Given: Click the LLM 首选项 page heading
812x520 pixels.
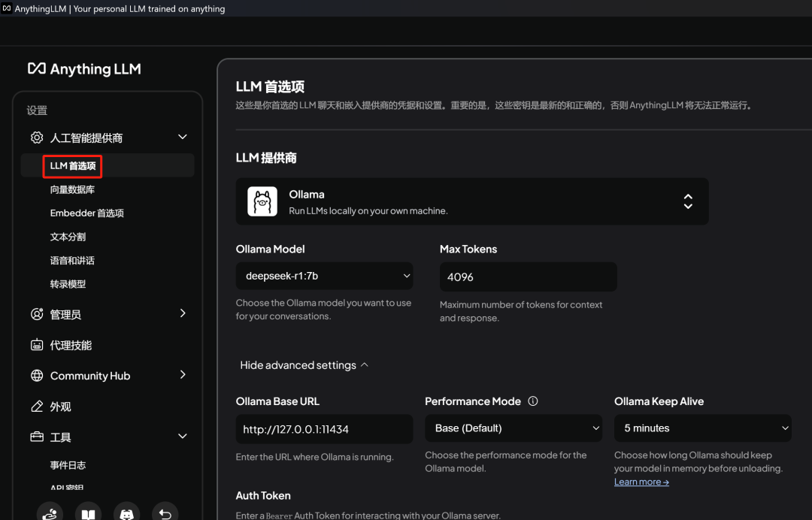Looking at the screenshot, I should tap(271, 86).
